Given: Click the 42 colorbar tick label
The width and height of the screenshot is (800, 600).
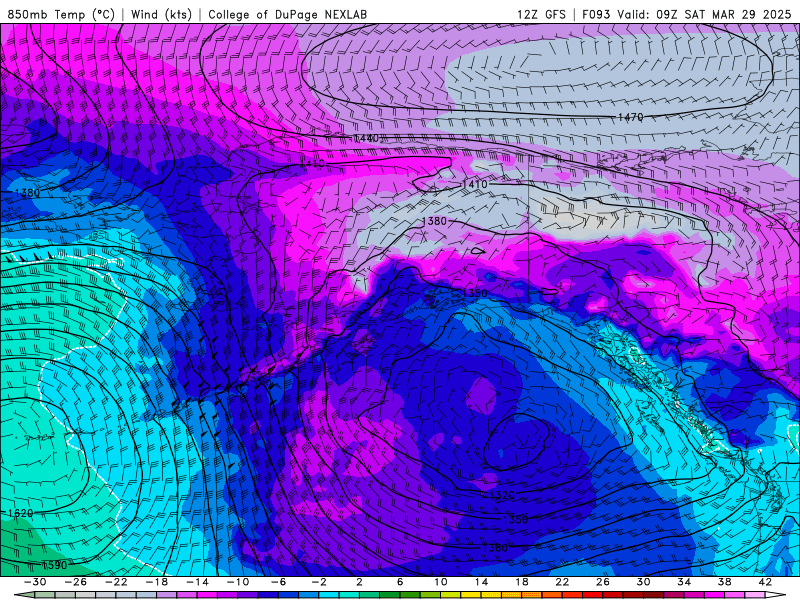Looking at the screenshot, I should pyautogui.click(x=765, y=582).
